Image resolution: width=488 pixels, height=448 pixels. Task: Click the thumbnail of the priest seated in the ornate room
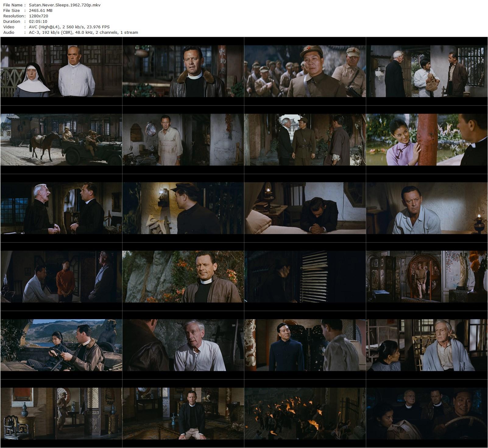(183, 414)
